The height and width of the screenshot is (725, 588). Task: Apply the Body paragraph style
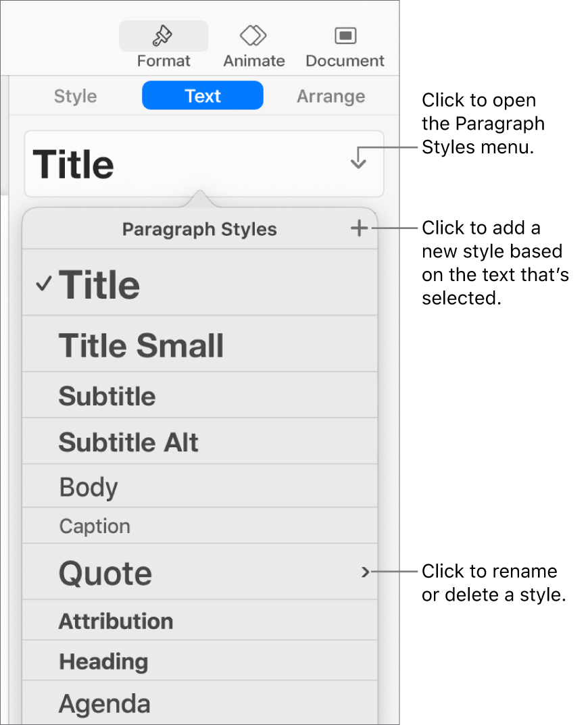click(x=89, y=487)
